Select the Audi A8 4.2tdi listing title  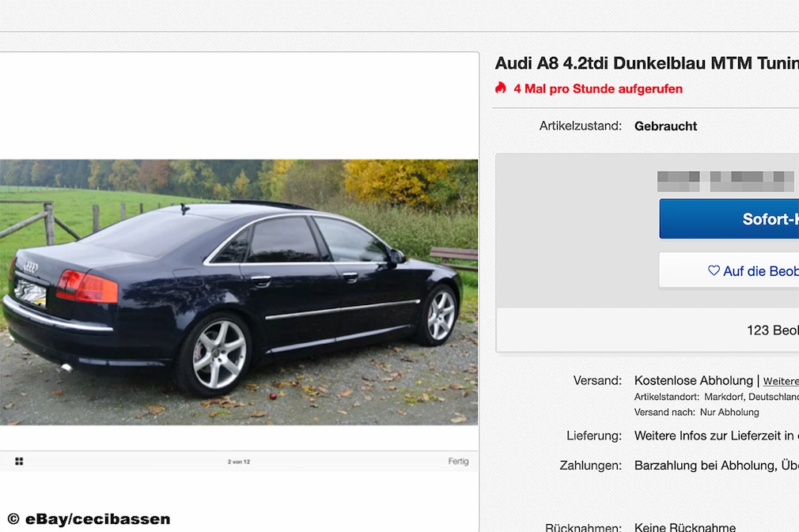[646, 63]
